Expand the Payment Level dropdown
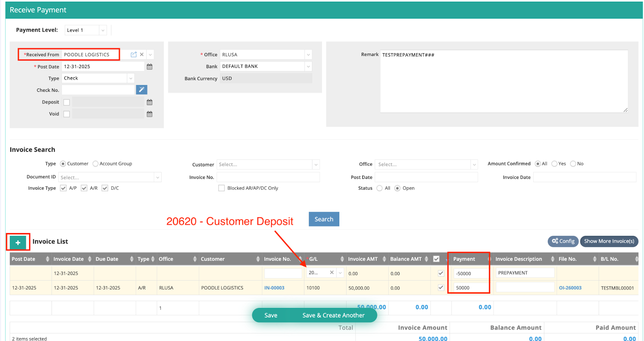The width and height of the screenshot is (644, 341). (x=103, y=30)
